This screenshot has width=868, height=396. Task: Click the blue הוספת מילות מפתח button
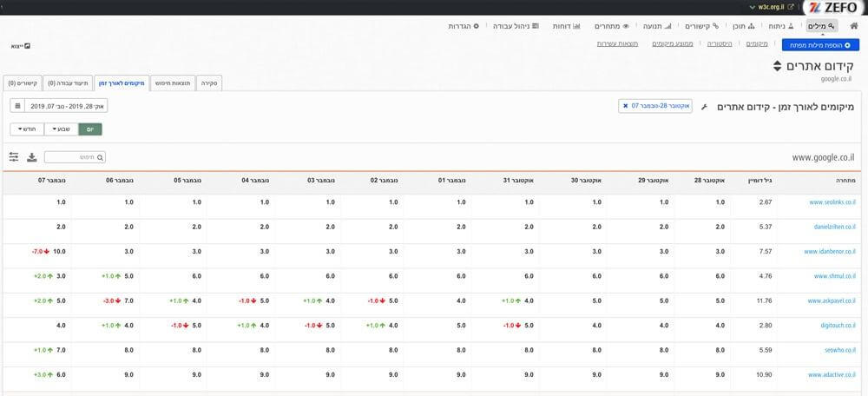coord(820,45)
